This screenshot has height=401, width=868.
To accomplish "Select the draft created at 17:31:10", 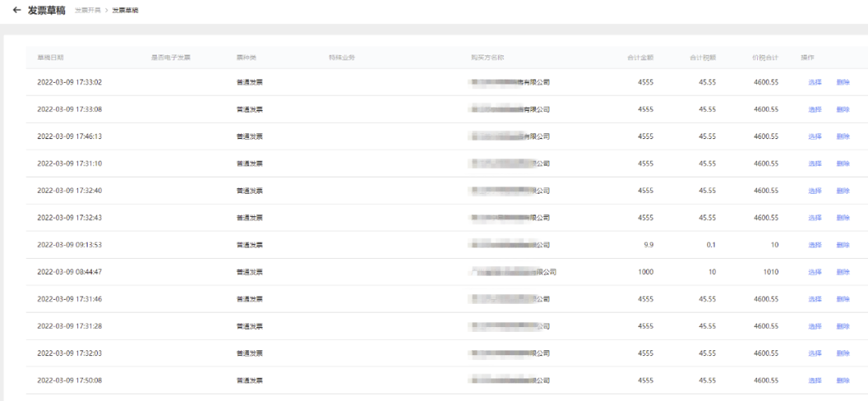I will (x=815, y=164).
